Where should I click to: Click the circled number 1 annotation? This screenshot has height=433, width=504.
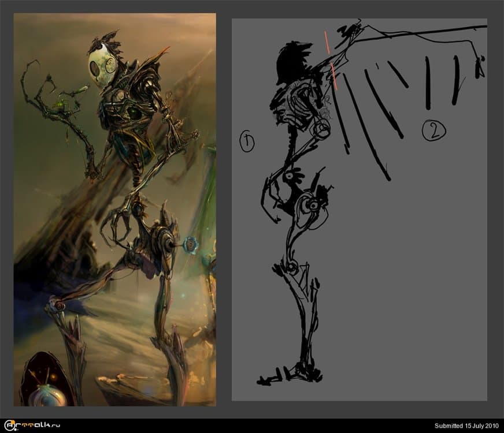247,141
